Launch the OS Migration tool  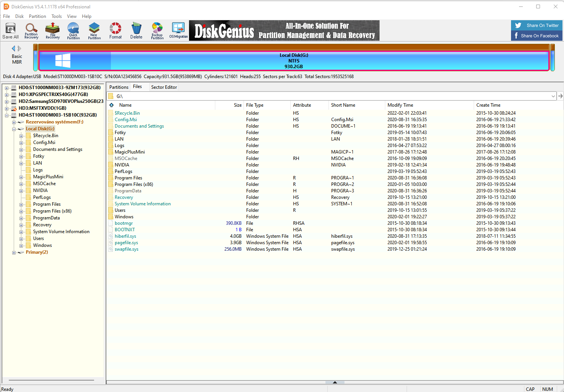178,30
